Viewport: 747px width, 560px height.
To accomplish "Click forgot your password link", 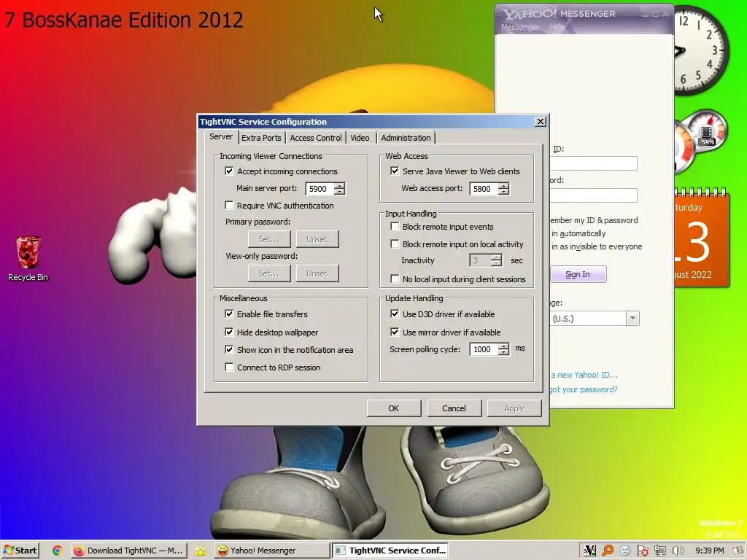I will click(583, 389).
